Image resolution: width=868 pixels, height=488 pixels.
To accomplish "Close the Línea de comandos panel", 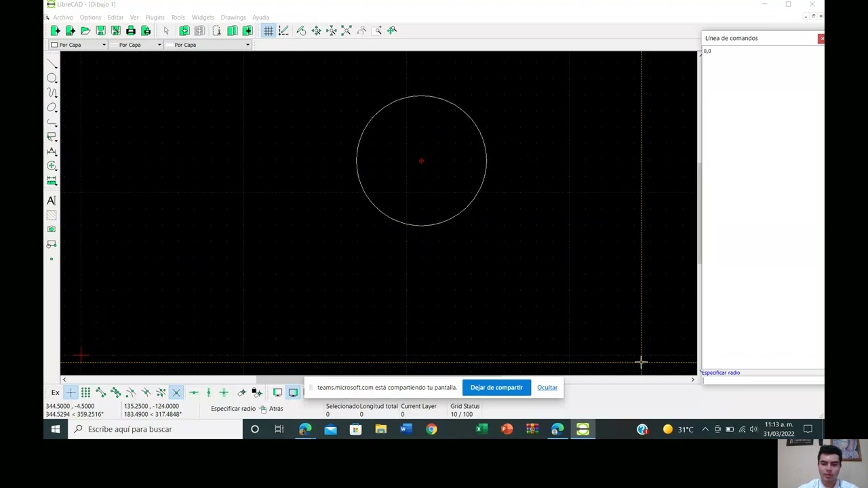I will tap(821, 38).
